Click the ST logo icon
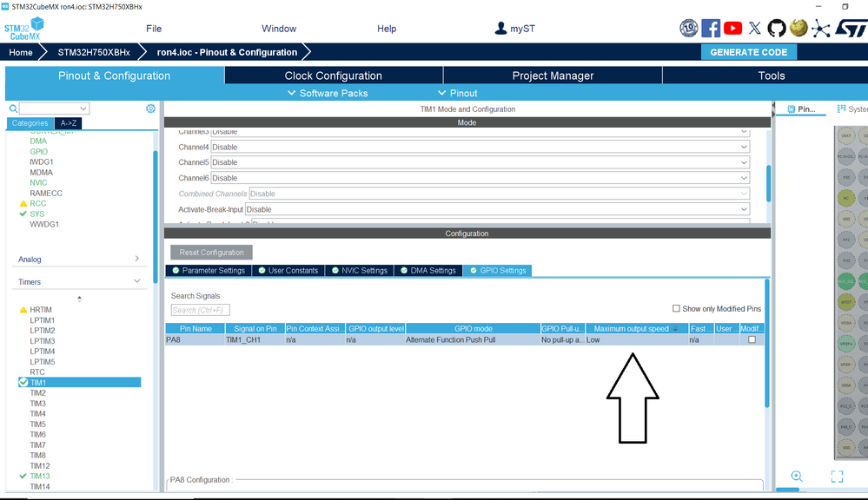The width and height of the screenshot is (868, 500). pyautogui.click(x=851, y=28)
